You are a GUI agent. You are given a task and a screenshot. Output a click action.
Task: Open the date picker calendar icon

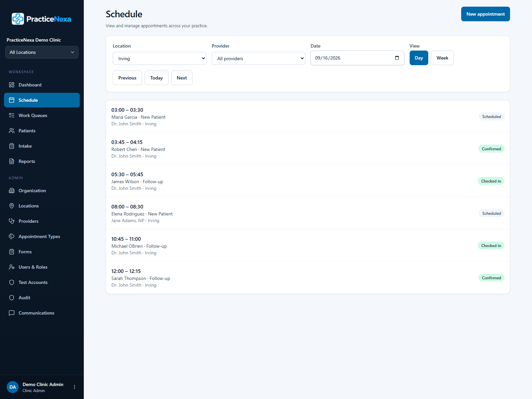tap(397, 58)
